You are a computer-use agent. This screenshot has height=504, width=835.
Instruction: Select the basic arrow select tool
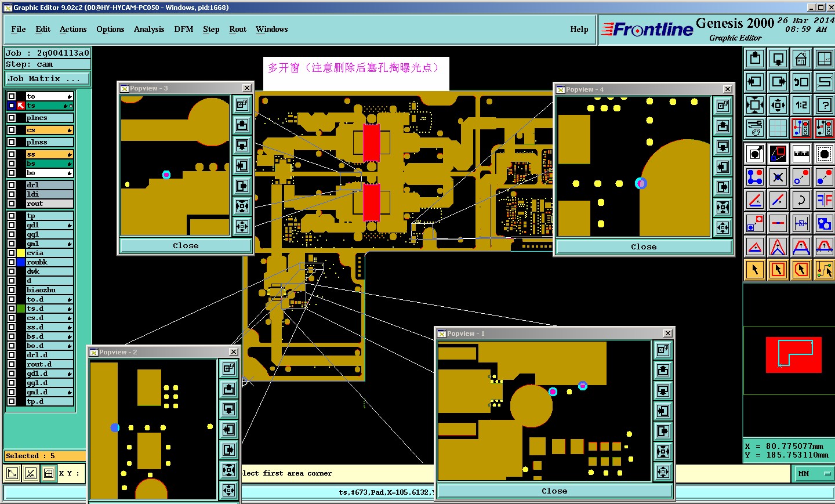(x=755, y=269)
